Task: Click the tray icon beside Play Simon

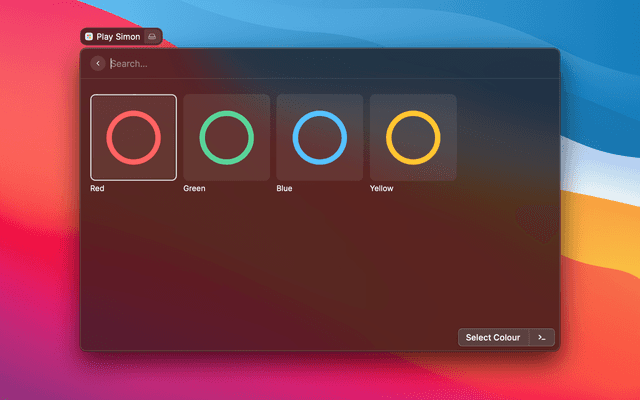Action: tap(151, 36)
